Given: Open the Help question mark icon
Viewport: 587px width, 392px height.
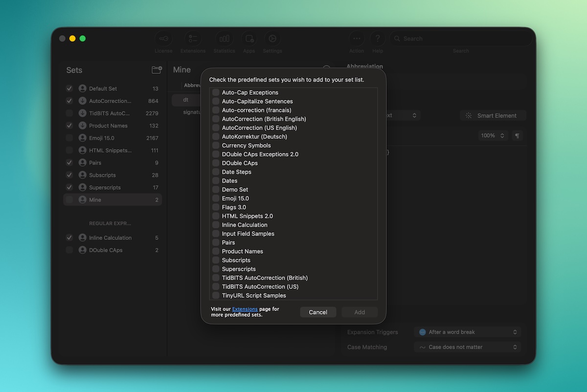Looking at the screenshot, I should pyautogui.click(x=377, y=39).
